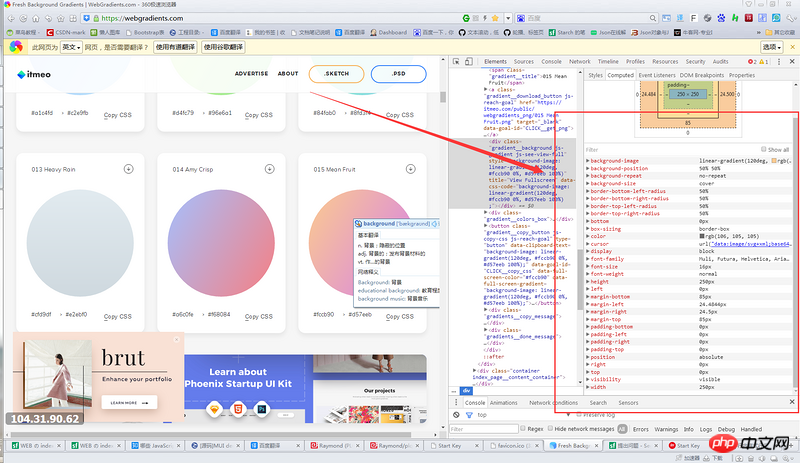Click the .SKETCH button
Image resolution: width=800 pixels, height=463 pixels.
[336, 74]
